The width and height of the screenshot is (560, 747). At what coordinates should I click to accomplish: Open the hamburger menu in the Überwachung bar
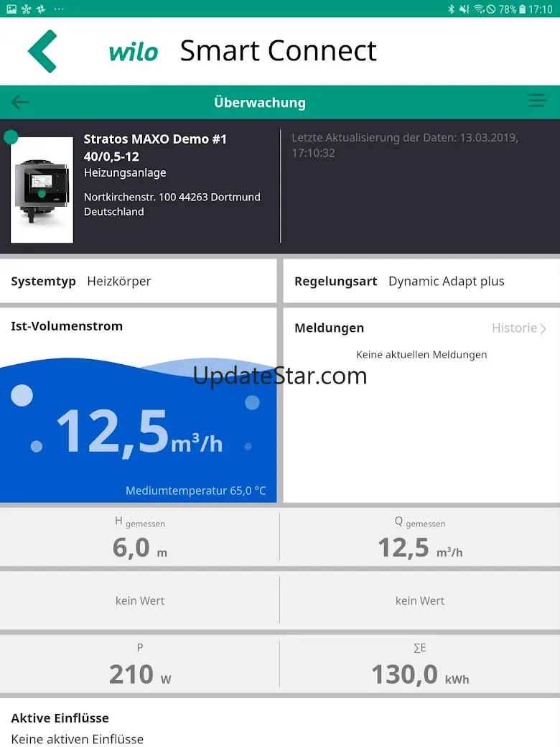click(537, 101)
